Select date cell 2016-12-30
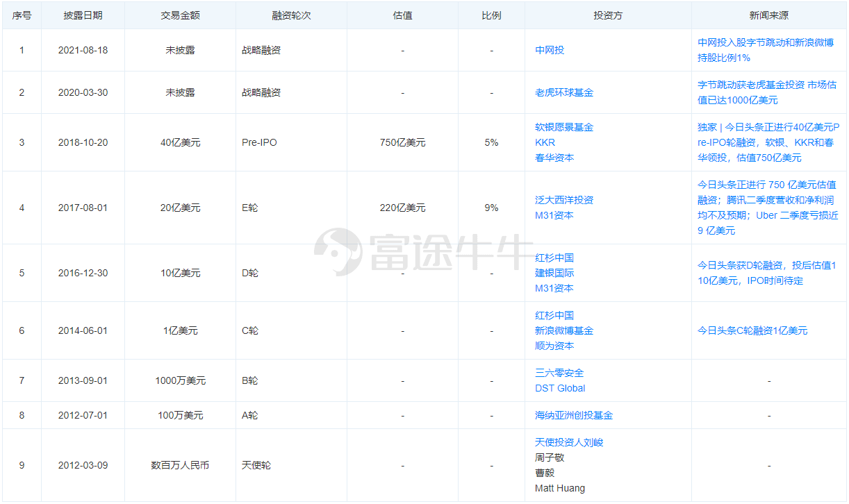The height and width of the screenshot is (504, 849). click(83, 273)
